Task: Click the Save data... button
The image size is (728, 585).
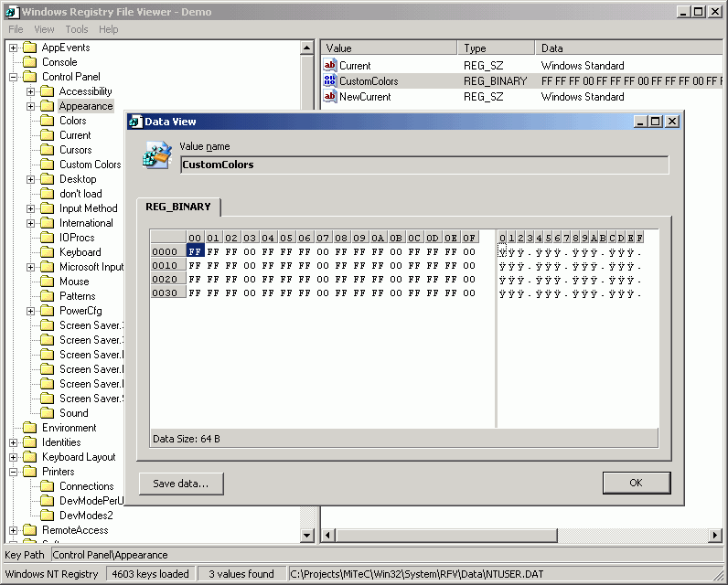Action: 181,484
